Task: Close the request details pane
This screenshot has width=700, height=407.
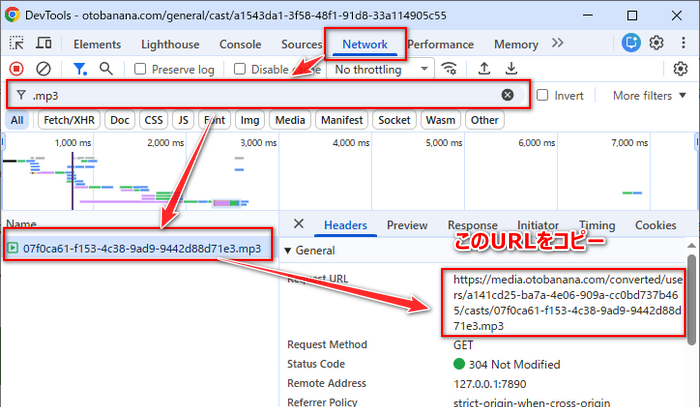Action: tap(299, 224)
